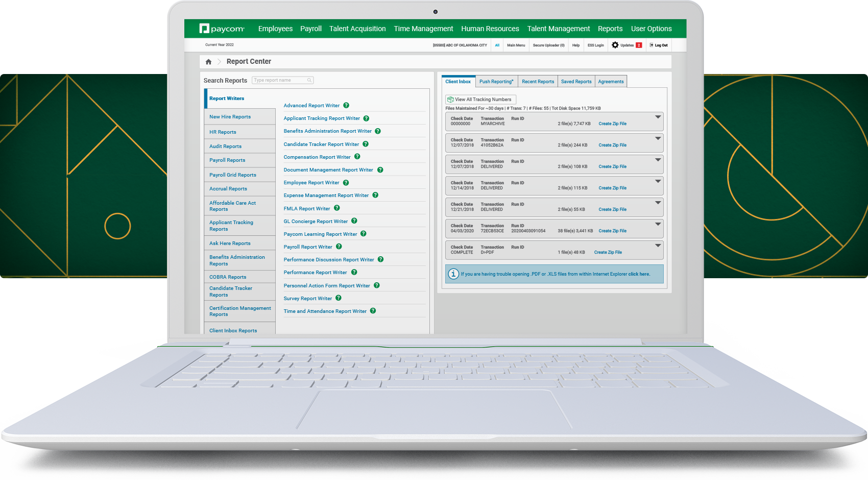The height and width of the screenshot is (488, 868).
Task: Click the search magnifier icon in report search
Action: pyautogui.click(x=309, y=81)
